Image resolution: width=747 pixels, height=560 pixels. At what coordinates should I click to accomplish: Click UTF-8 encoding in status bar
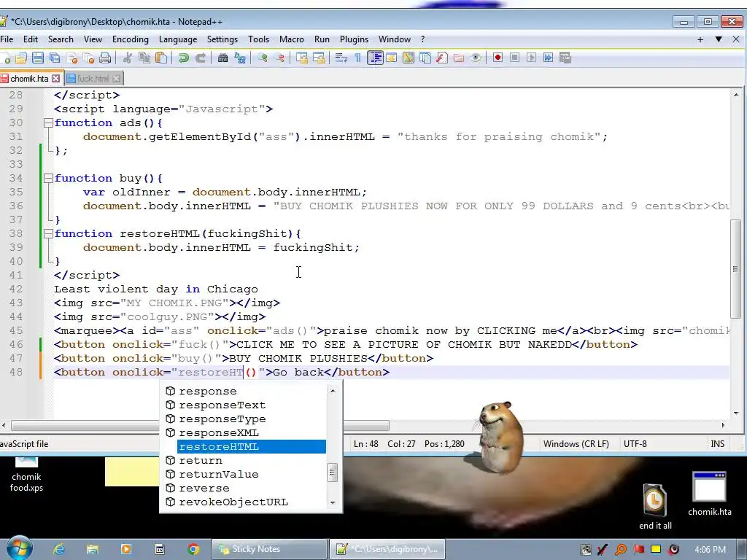(x=635, y=444)
